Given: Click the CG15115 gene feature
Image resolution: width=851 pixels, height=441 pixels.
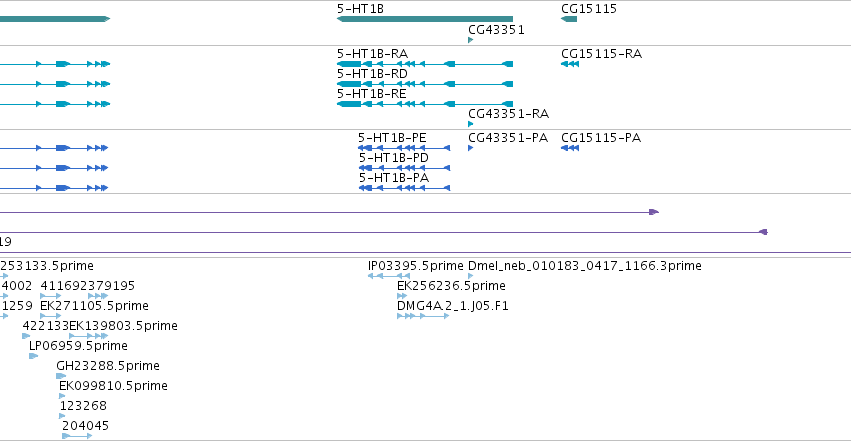Looking at the screenshot, I should point(569,19).
